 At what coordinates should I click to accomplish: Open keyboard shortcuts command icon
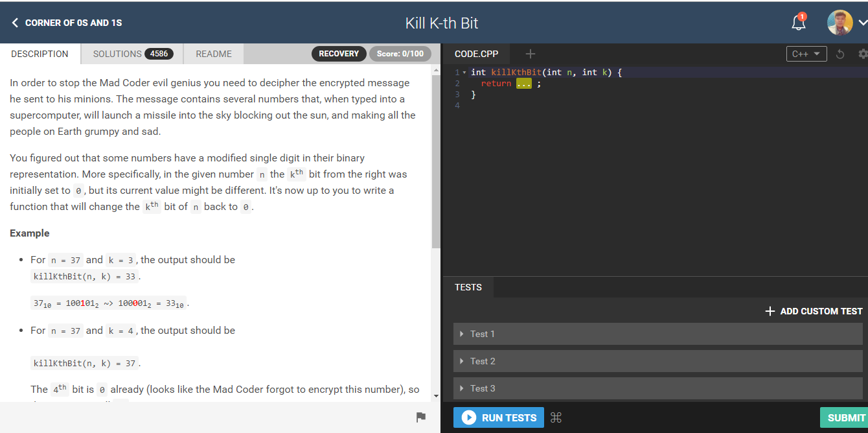pyautogui.click(x=556, y=418)
